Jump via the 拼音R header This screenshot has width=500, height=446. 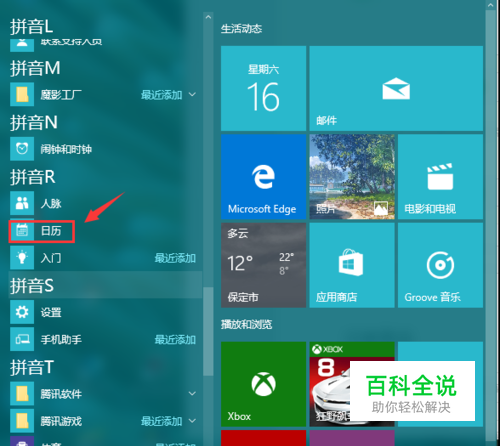coord(32,177)
